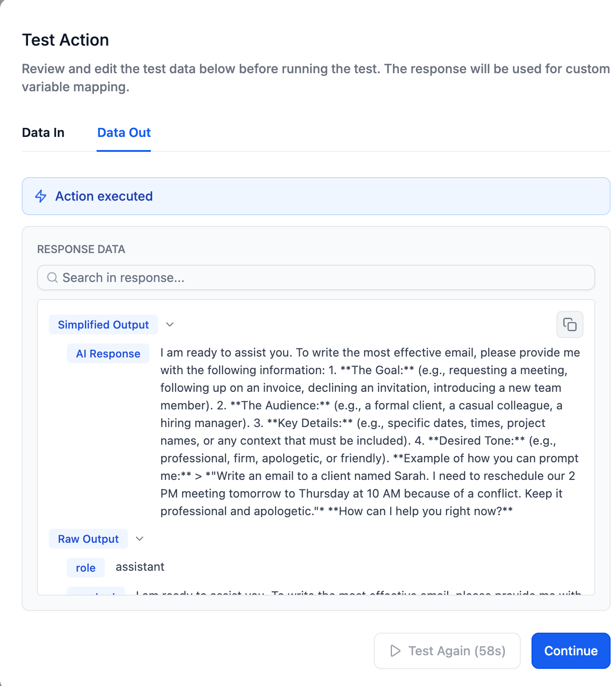Image resolution: width=616 pixels, height=686 pixels.
Task: Click the assistant role value
Action: point(140,567)
